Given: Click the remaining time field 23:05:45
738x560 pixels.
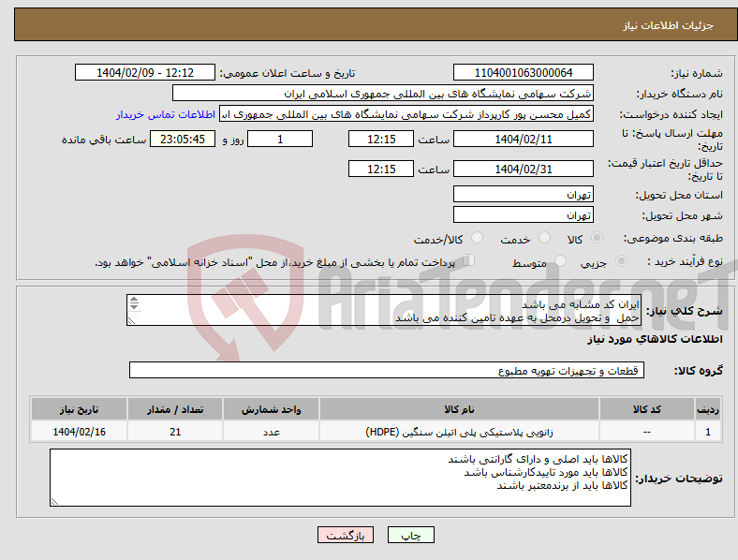Looking at the screenshot, I should coord(183,140).
